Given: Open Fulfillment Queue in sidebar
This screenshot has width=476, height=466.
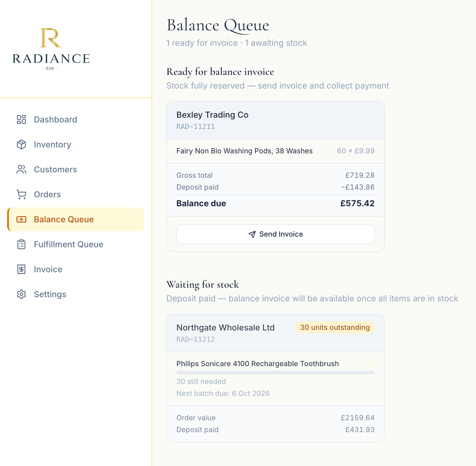Looking at the screenshot, I should (76, 244).
